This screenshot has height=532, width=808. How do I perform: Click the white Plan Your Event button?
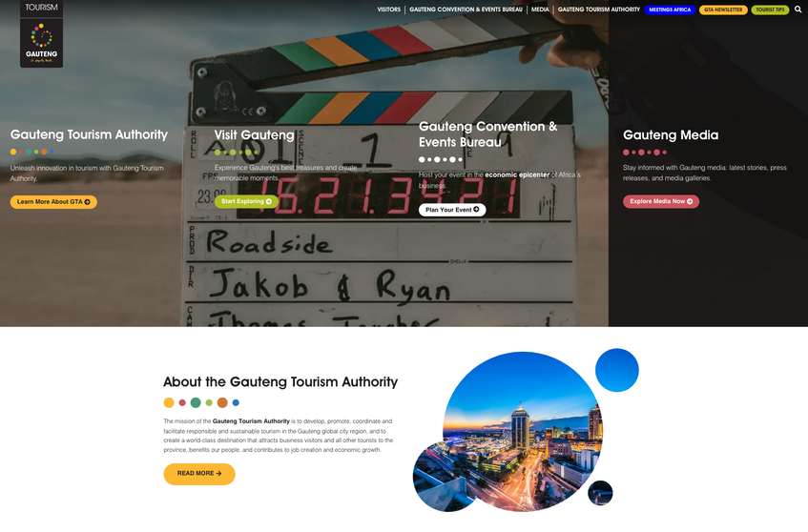452,210
